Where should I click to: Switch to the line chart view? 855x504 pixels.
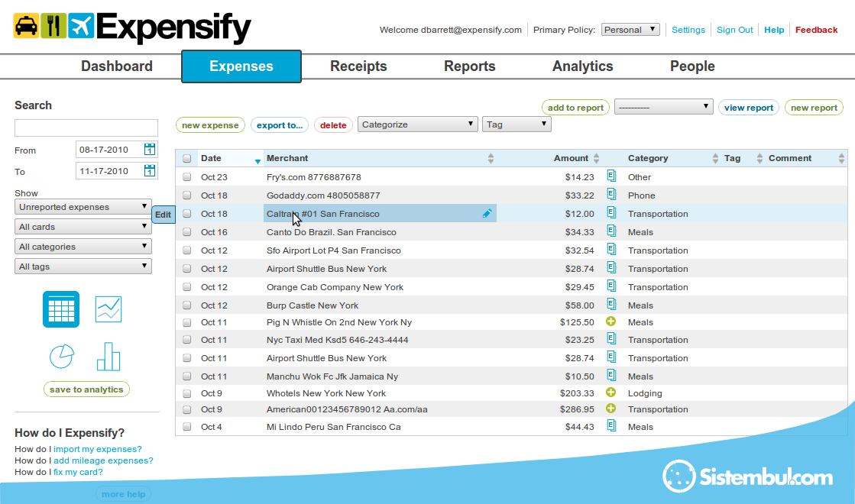108,309
